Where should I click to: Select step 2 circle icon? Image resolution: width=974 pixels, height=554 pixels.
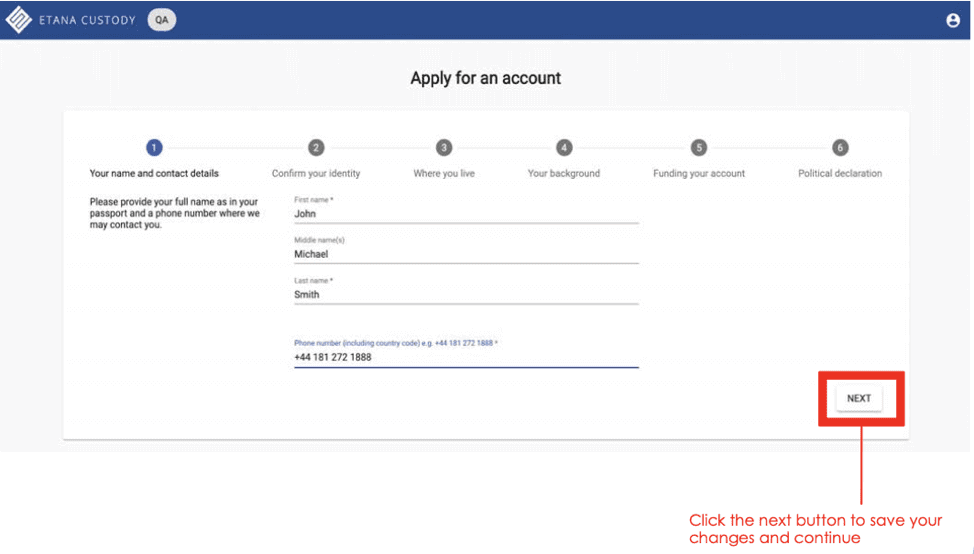pyautogui.click(x=316, y=148)
